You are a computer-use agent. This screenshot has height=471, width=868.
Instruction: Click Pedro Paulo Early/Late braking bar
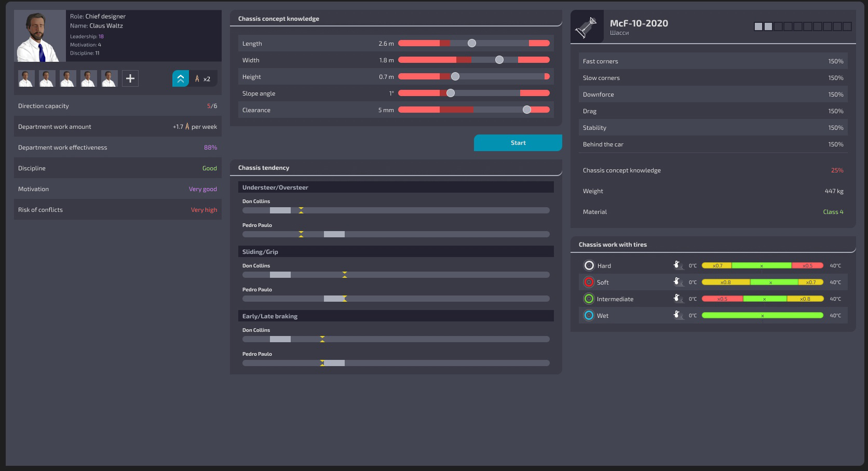(396, 363)
